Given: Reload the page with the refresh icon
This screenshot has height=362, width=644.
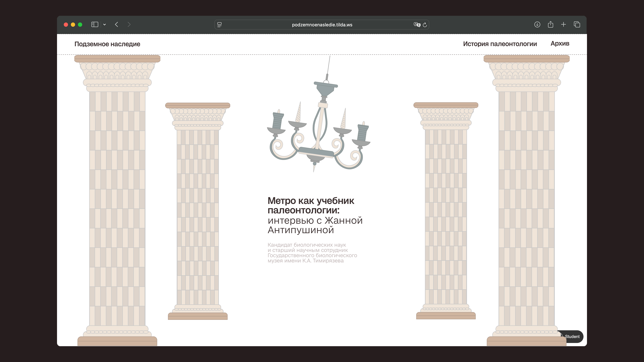Looking at the screenshot, I should [x=425, y=25].
